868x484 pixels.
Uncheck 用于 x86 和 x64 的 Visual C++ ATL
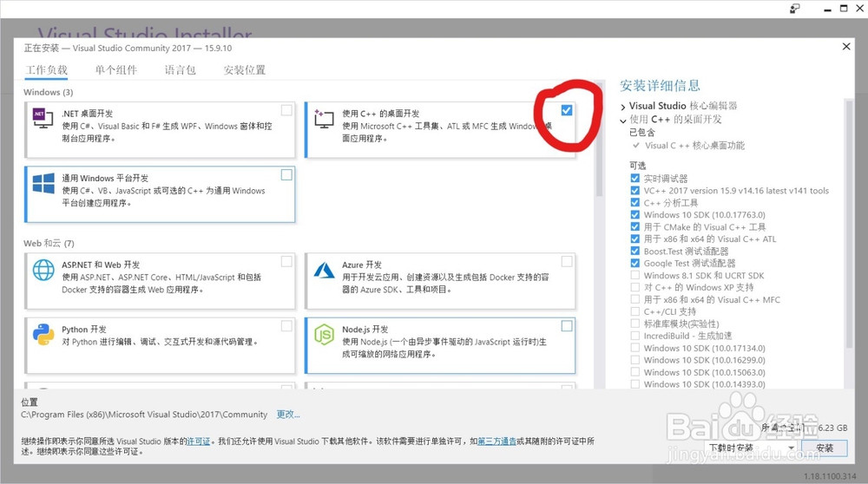(635, 239)
